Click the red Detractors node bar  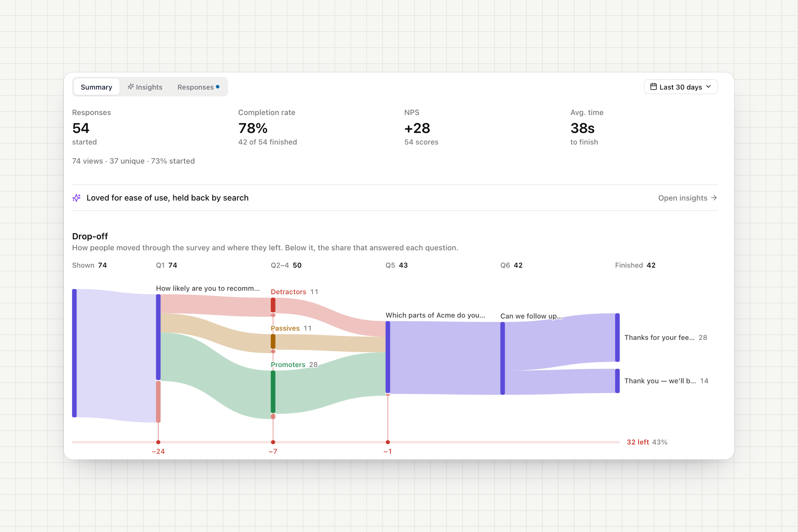(x=273, y=305)
